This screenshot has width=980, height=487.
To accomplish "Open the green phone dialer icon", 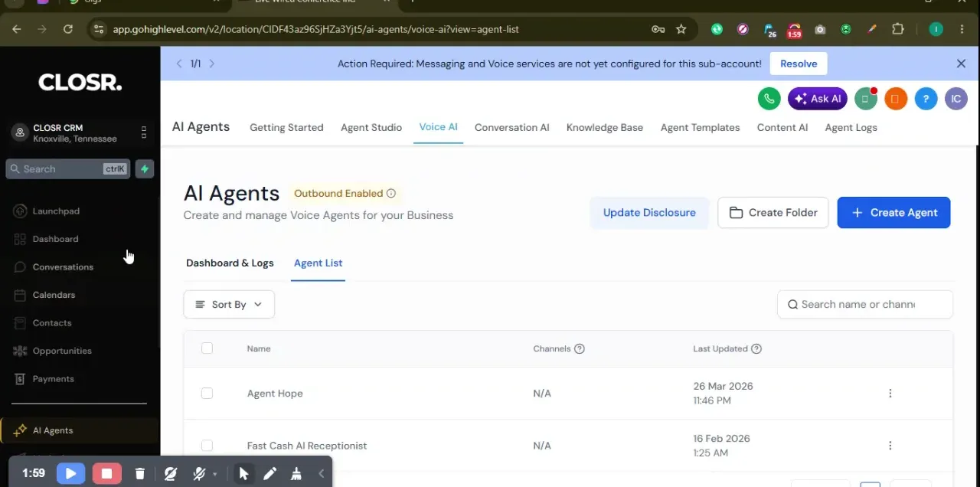I will 769,99.
